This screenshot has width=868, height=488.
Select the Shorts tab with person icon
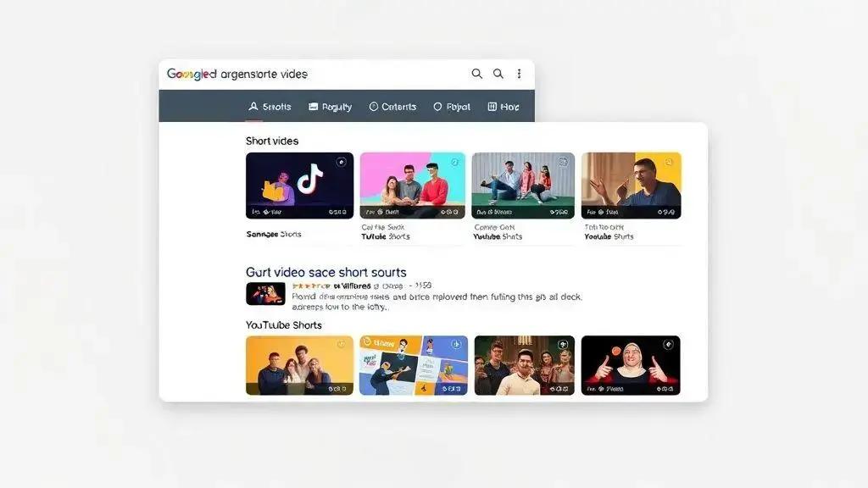[x=270, y=107]
